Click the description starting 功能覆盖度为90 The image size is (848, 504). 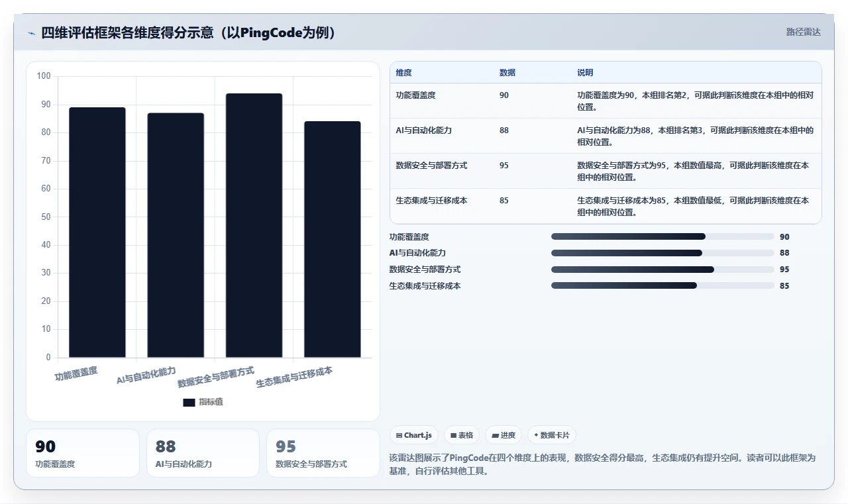(695, 101)
